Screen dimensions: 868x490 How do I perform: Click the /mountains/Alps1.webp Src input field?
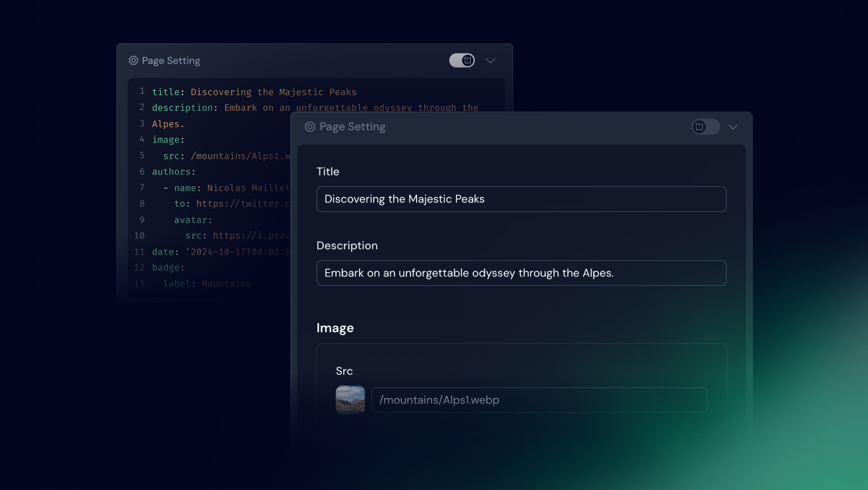coord(539,400)
